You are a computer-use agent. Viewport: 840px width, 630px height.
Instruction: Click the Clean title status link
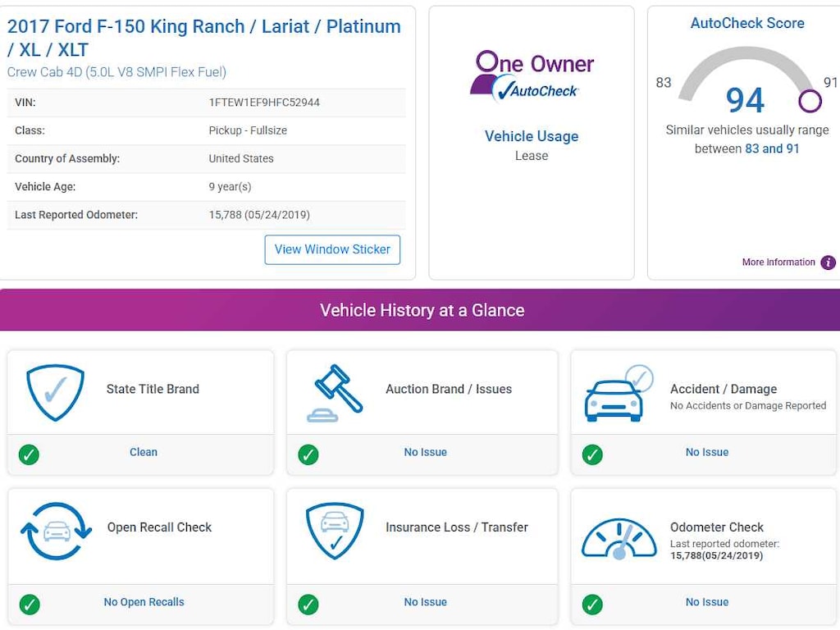pyautogui.click(x=144, y=452)
